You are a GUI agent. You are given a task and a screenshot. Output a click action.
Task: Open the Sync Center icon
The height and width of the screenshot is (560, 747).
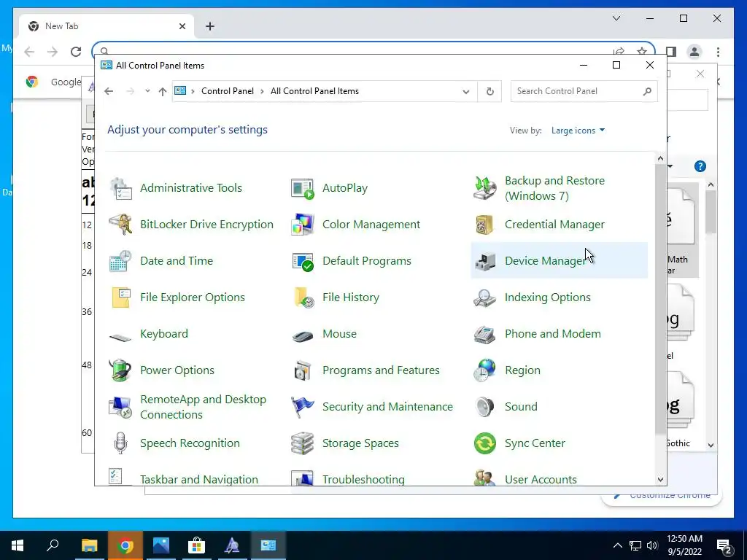[485, 443]
